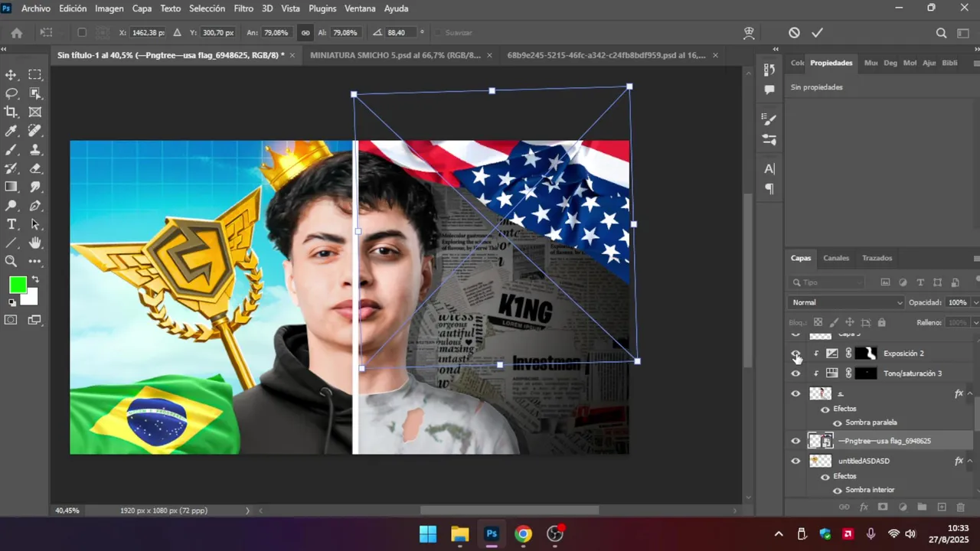This screenshot has height=551, width=980.
Task: Select the Spot Healing Brush tool
Action: 35,131
